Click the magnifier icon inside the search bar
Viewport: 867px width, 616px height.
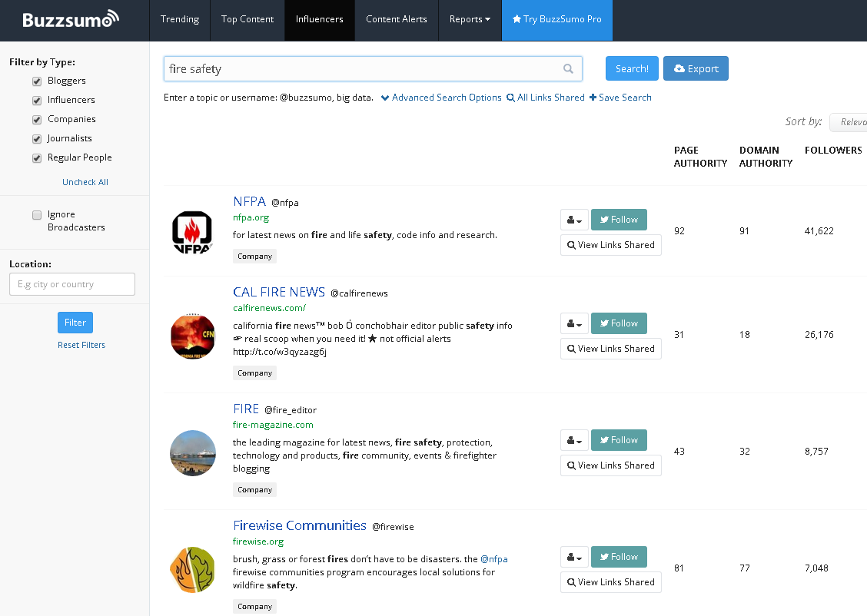pyautogui.click(x=568, y=68)
